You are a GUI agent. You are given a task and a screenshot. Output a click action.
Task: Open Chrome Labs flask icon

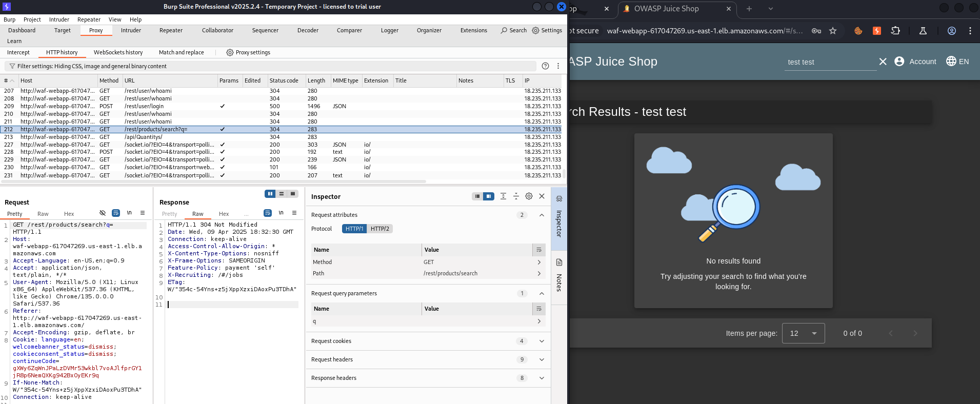pyautogui.click(x=923, y=31)
